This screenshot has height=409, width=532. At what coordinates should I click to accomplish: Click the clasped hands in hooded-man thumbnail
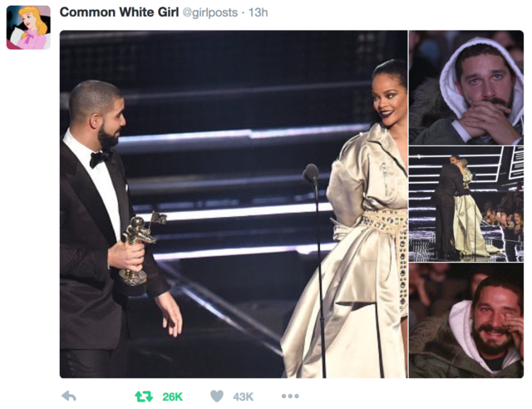[x=487, y=120]
